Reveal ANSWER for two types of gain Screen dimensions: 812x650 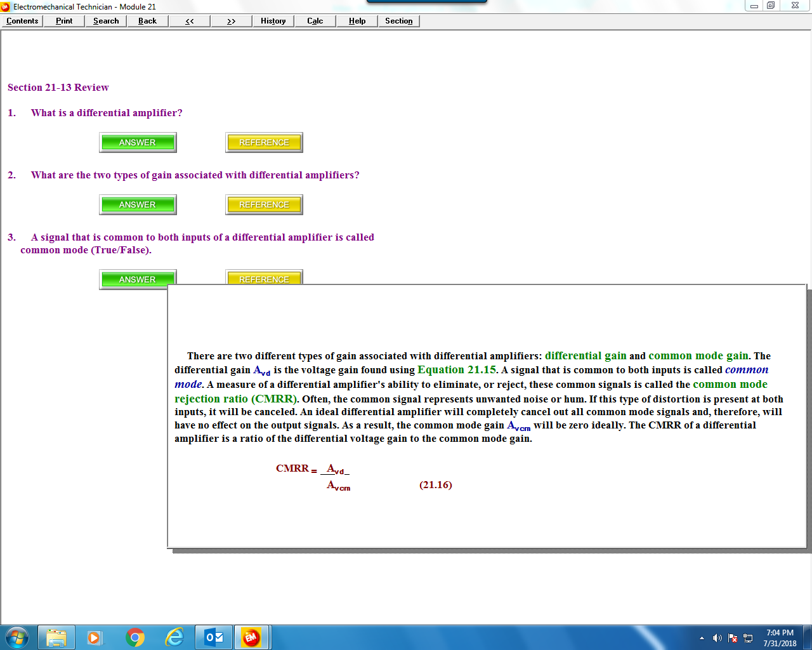(138, 204)
